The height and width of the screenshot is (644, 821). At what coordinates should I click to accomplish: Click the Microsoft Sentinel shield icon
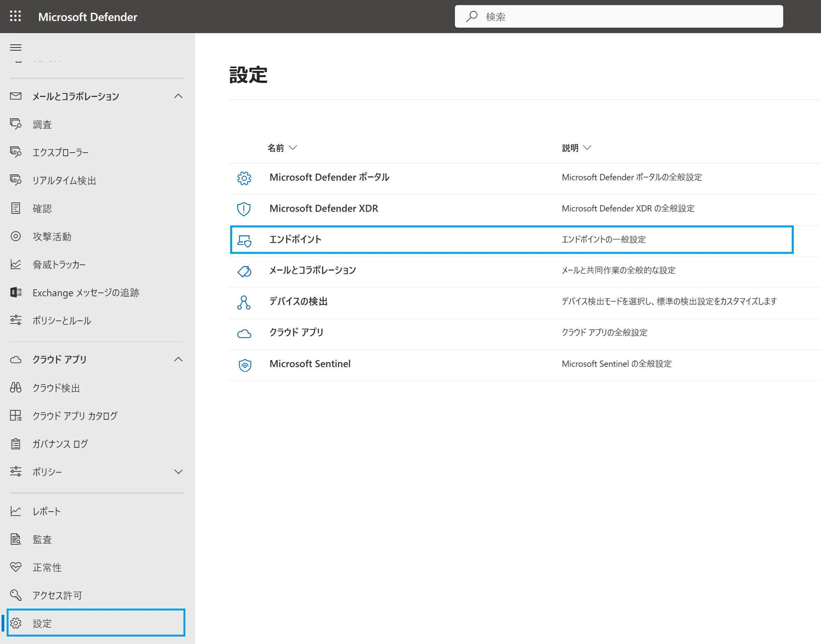pyautogui.click(x=244, y=364)
